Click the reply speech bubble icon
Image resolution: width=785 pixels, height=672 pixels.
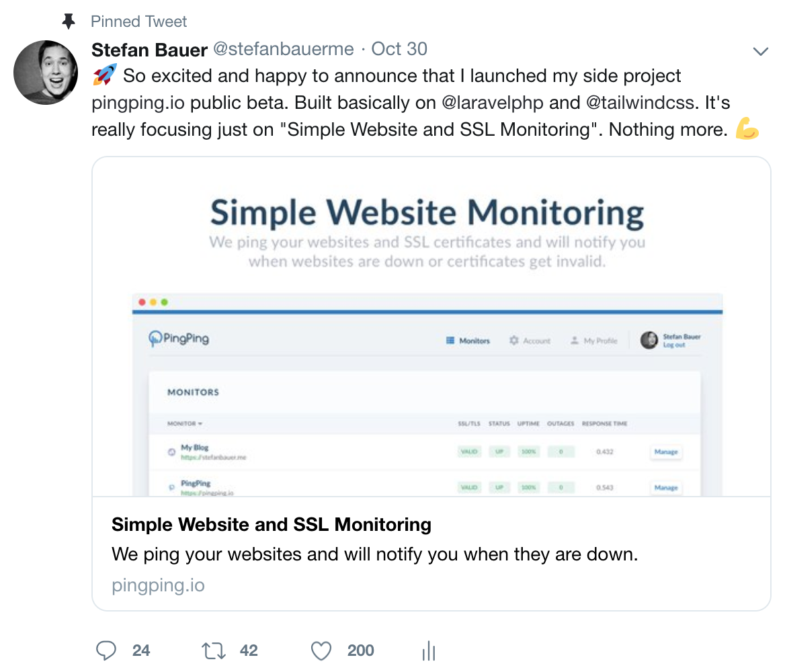pos(106,650)
